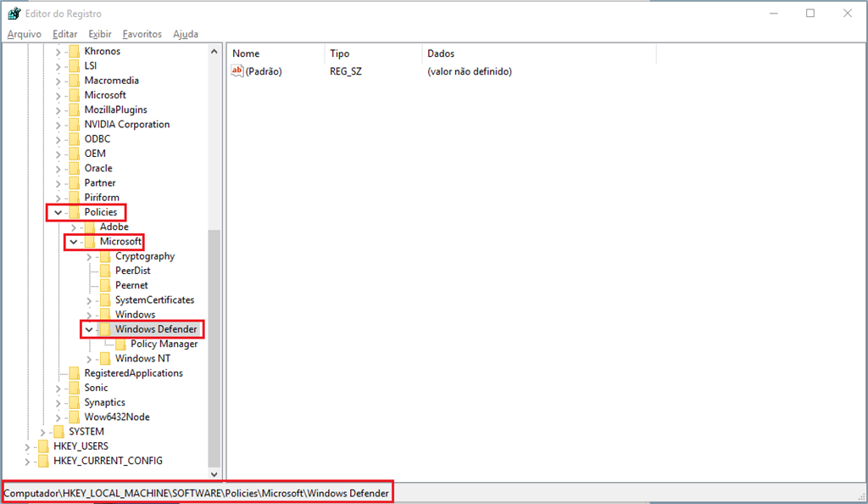Click the status bar registry path

click(x=197, y=493)
